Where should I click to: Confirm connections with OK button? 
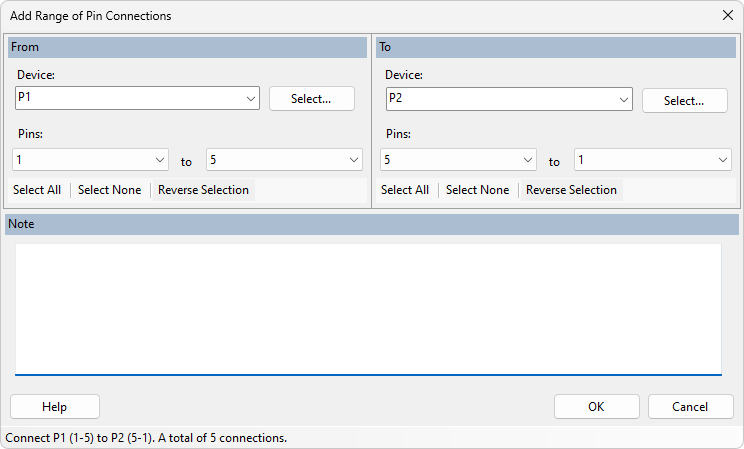596,407
